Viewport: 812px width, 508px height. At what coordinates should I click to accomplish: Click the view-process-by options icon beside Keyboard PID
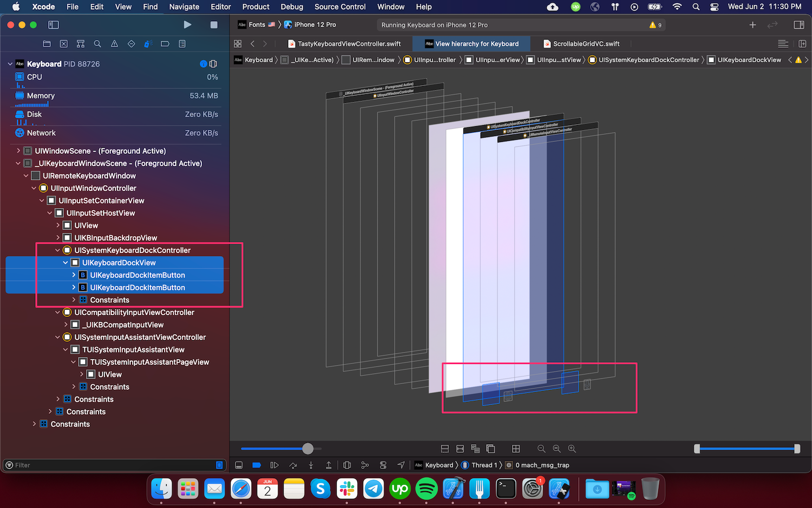213,64
